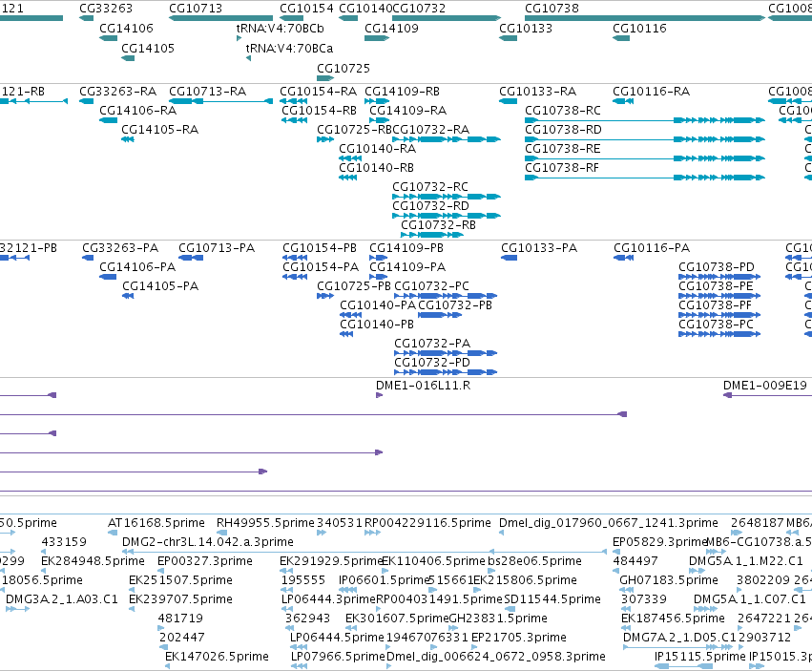This screenshot has width=812, height=671.
Task: Click EST RH49955.5prime
Action: point(265,523)
